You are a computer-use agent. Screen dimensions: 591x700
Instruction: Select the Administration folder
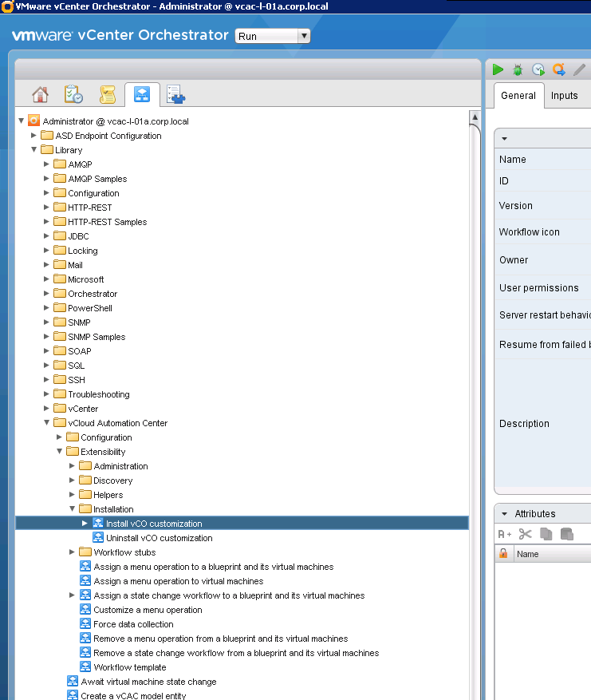120,466
